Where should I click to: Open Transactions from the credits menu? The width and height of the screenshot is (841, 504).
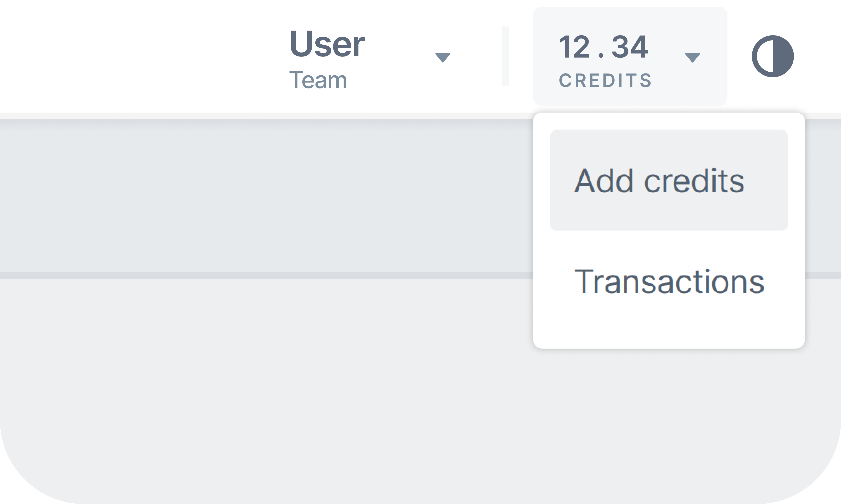coord(669,281)
